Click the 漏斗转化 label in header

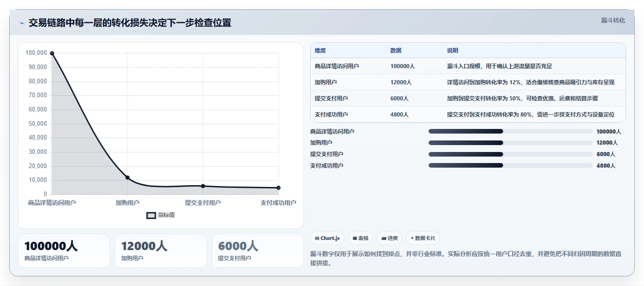pyautogui.click(x=613, y=20)
